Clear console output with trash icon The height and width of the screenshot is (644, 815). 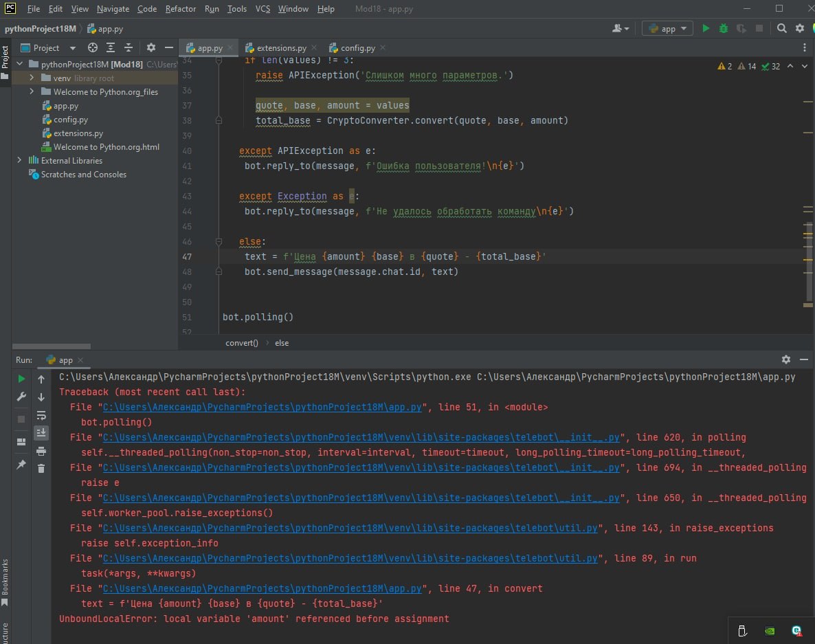pos(41,468)
